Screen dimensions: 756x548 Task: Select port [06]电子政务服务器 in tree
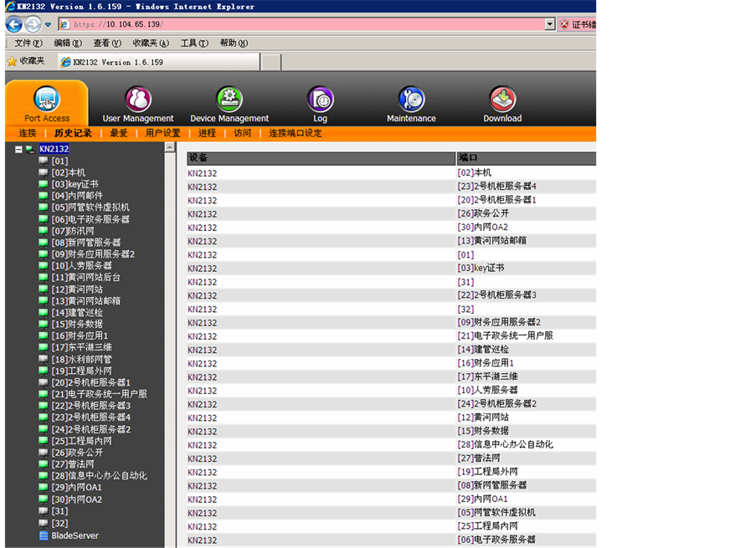(x=90, y=219)
